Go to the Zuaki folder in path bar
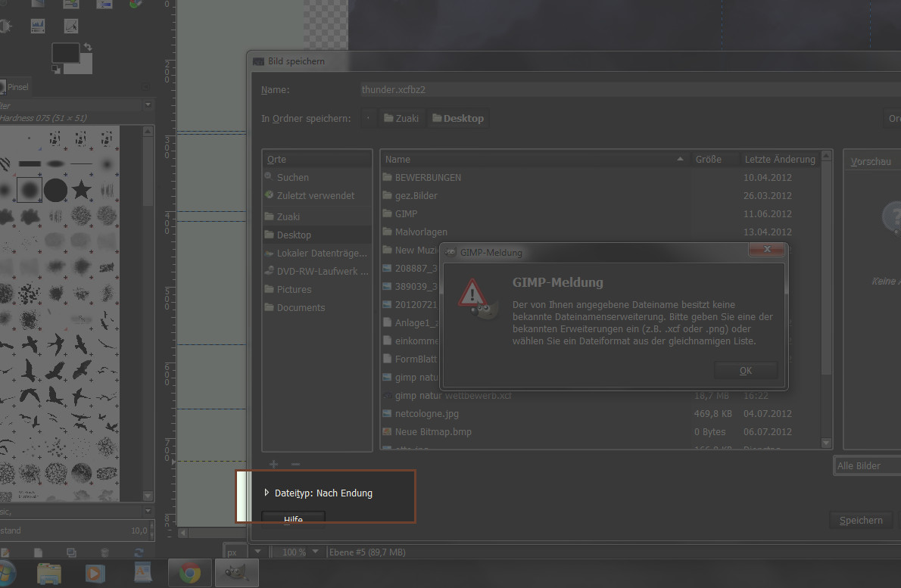 [x=401, y=118]
